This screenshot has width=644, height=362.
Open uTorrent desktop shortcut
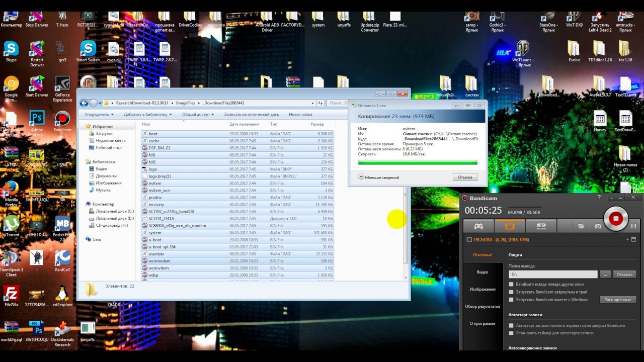coord(11,226)
